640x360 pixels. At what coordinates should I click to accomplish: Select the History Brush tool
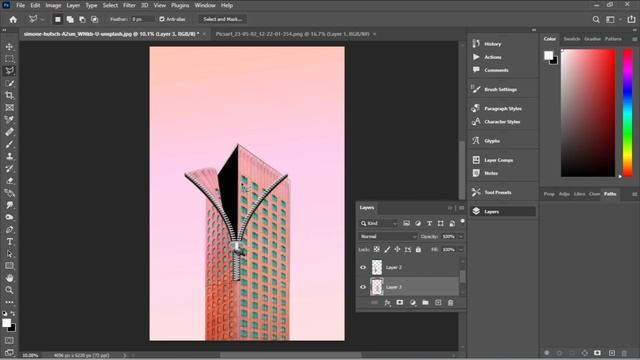click(x=9, y=169)
